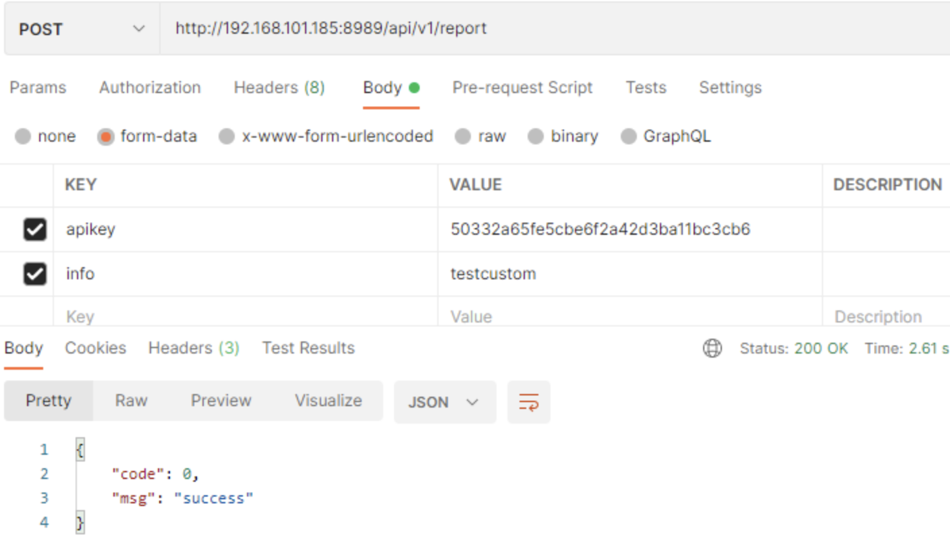Viewport: 950px width, 560px height.
Task: Uncheck the info row checkbox
Action: coord(34,274)
